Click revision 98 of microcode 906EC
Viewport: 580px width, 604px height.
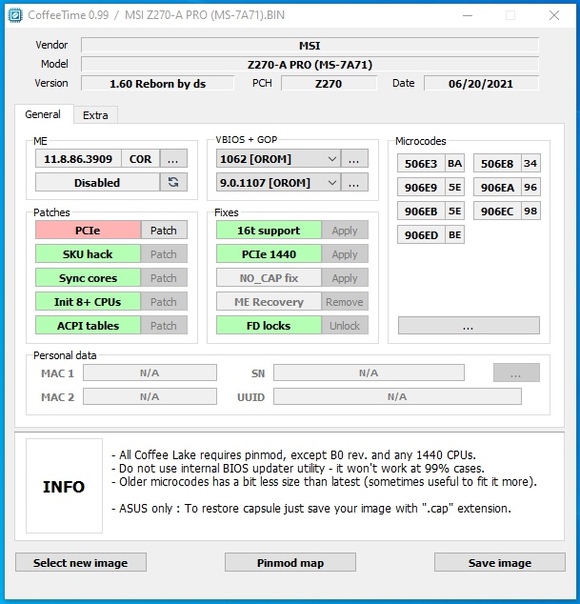click(531, 211)
